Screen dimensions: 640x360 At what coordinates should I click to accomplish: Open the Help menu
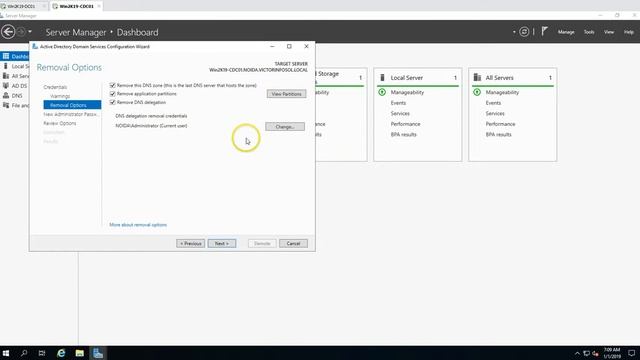coord(628,32)
